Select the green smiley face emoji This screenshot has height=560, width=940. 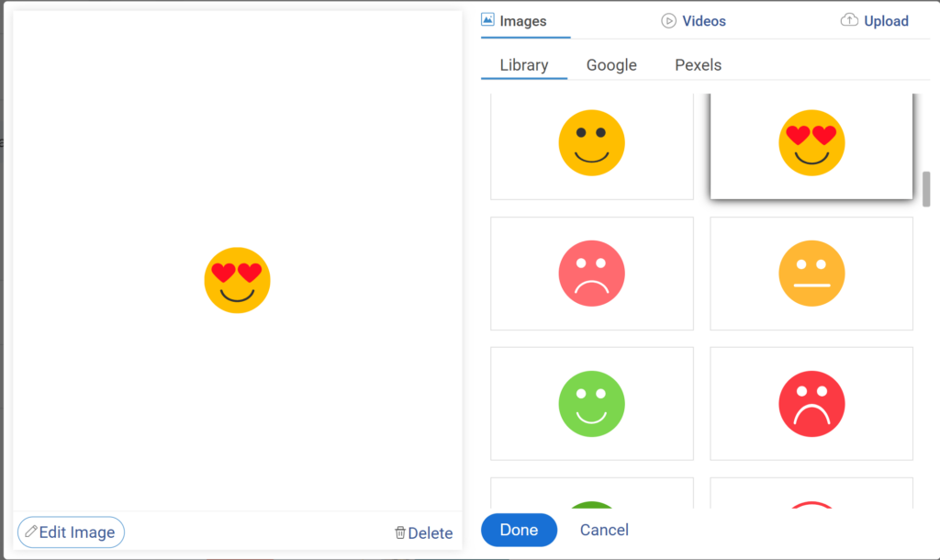[x=591, y=403]
